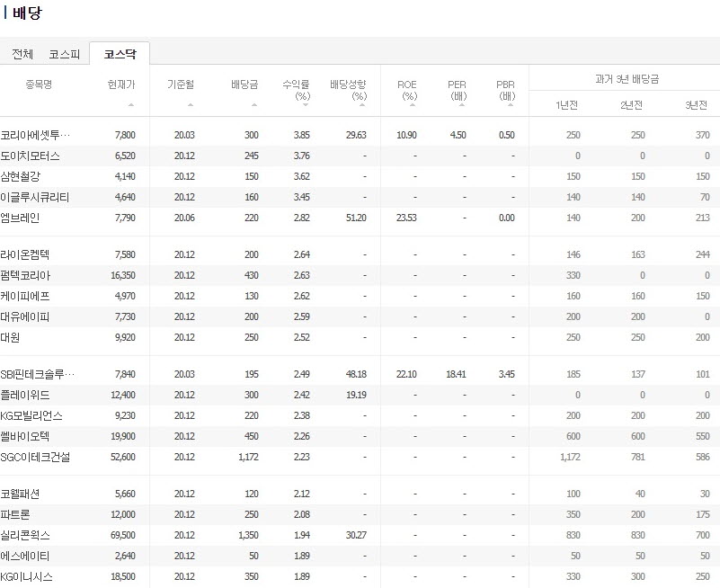
Task: Click 코리아에셋투 price 7,800
Action: point(125,135)
